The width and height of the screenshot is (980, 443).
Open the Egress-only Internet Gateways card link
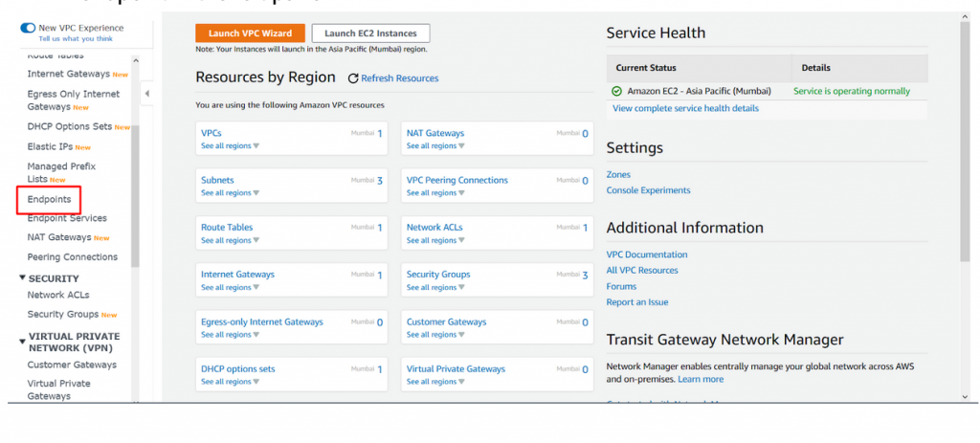click(262, 321)
